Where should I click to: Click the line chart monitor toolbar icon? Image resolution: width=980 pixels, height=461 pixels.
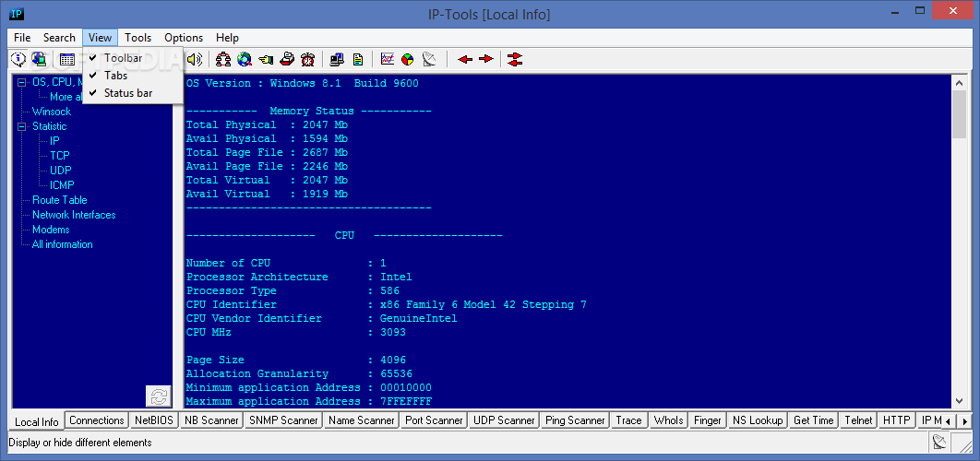(388, 59)
